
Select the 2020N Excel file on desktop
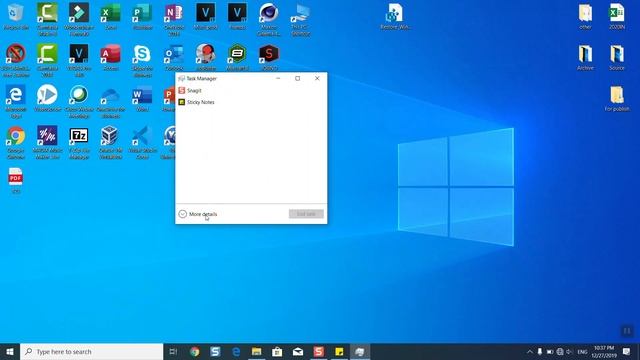click(x=617, y=16)
